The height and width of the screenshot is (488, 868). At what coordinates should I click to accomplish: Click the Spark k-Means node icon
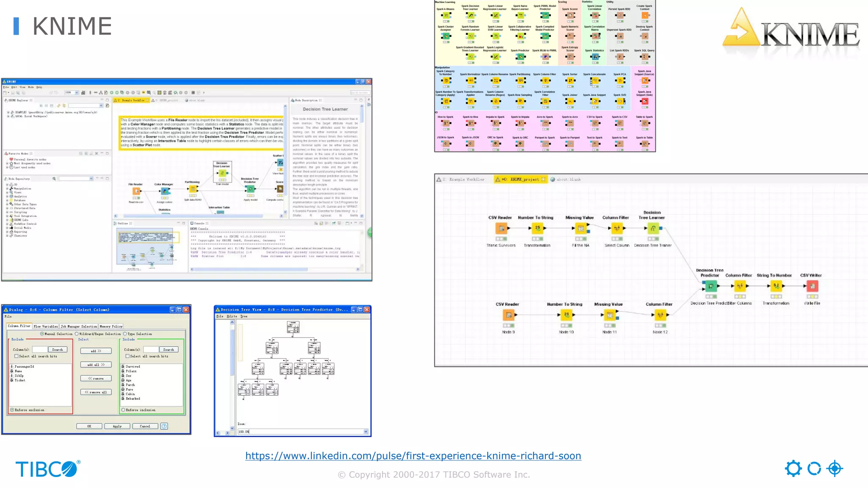coord(446,15)
